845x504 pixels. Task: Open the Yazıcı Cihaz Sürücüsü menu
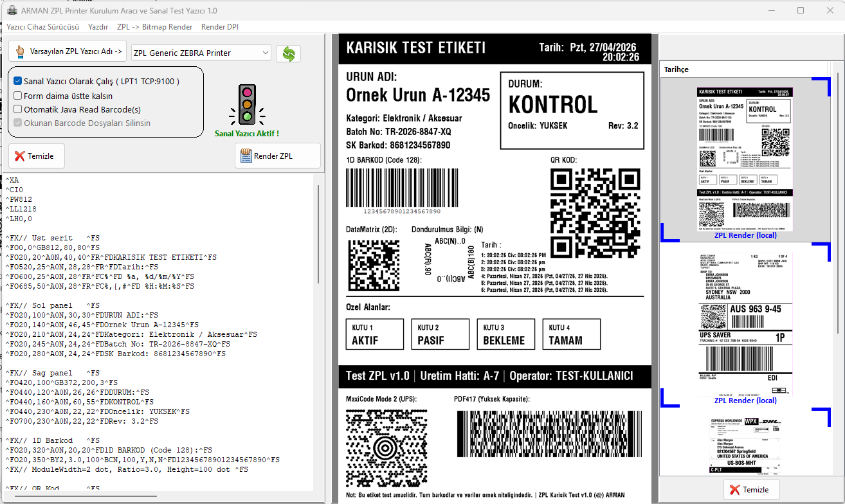[x=43, y=27]
